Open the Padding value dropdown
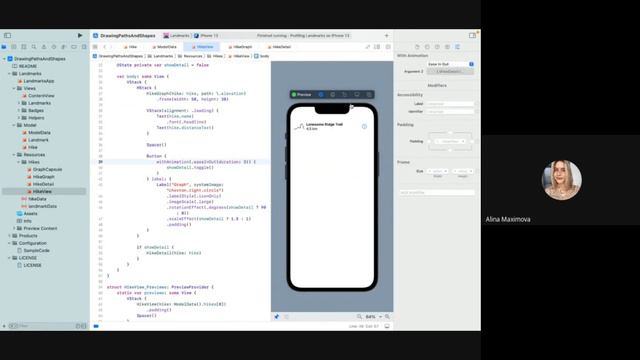This screenshot has width=640, height=360. [x=451, y=141]
